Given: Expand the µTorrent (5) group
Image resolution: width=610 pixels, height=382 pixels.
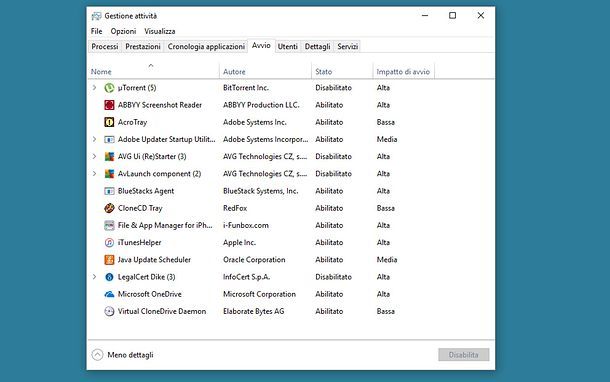Looking at the screenshot, I should point(94,88).
